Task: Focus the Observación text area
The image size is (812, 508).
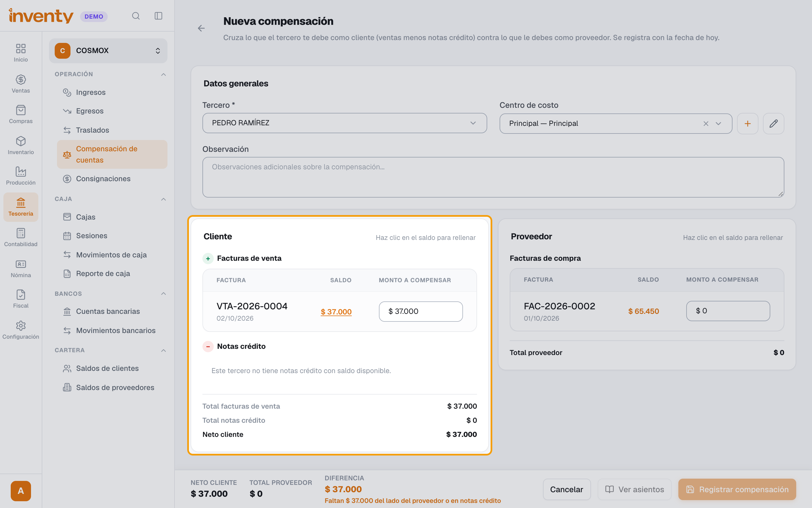Action: [493, 177]
